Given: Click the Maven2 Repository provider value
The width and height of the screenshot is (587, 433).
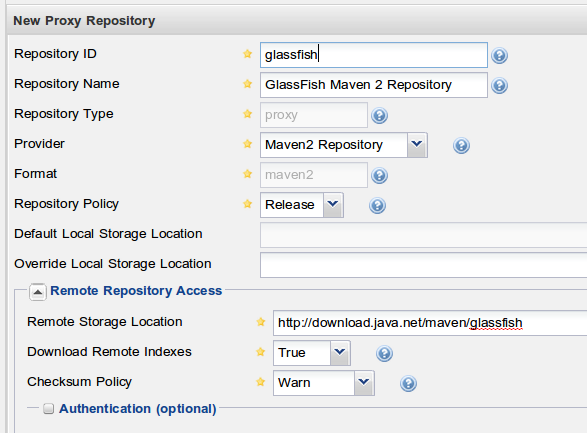Looking at the screenshot, I should point(334,145).
